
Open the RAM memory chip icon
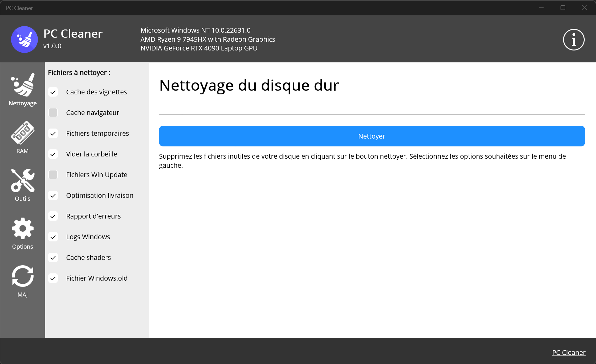[x=23, y=132]
